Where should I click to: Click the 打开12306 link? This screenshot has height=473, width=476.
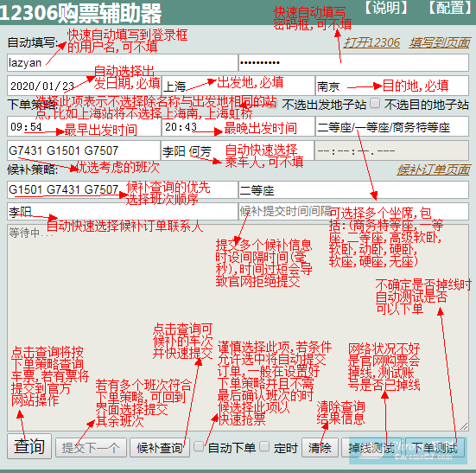(x=371, y=43)
